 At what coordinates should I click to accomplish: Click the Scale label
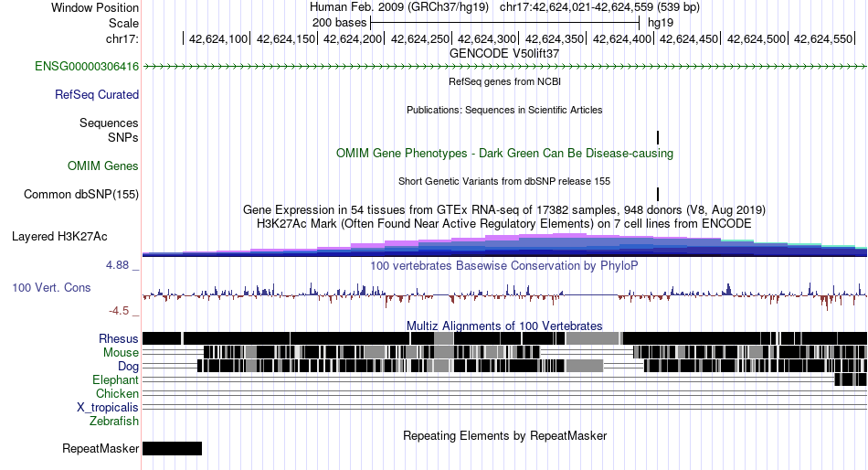(123, 23)
